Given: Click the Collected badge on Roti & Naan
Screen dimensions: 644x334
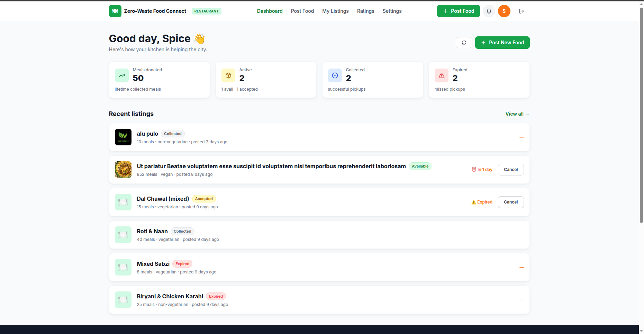Looking at the screenshot, I should pyautogui.click(x=182, y=231).
